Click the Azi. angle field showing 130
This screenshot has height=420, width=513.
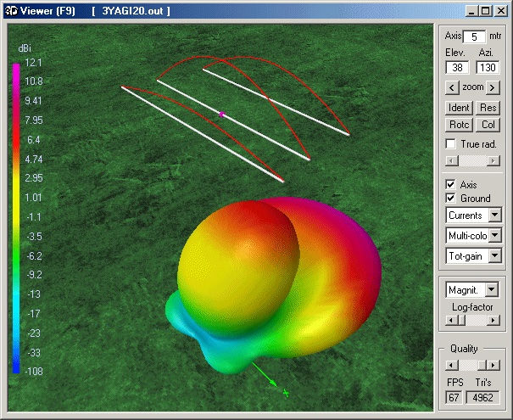tap(488, 67)
